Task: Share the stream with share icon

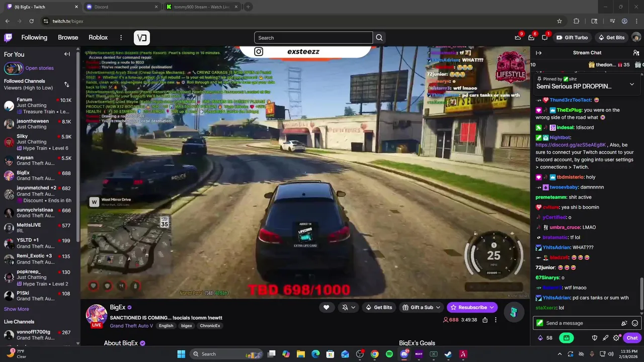Action: tap(485, 320)
